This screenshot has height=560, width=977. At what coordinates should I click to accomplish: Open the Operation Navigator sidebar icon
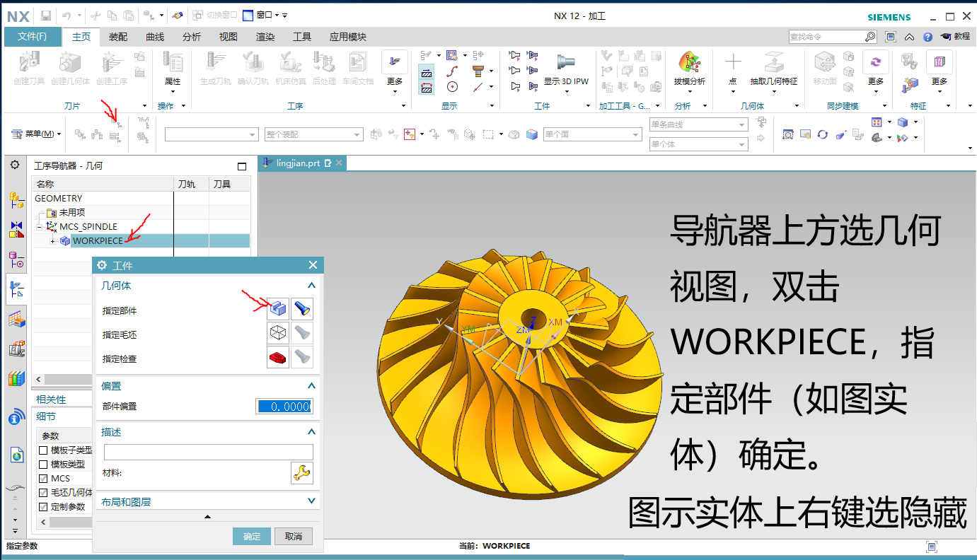pos(16,289)
